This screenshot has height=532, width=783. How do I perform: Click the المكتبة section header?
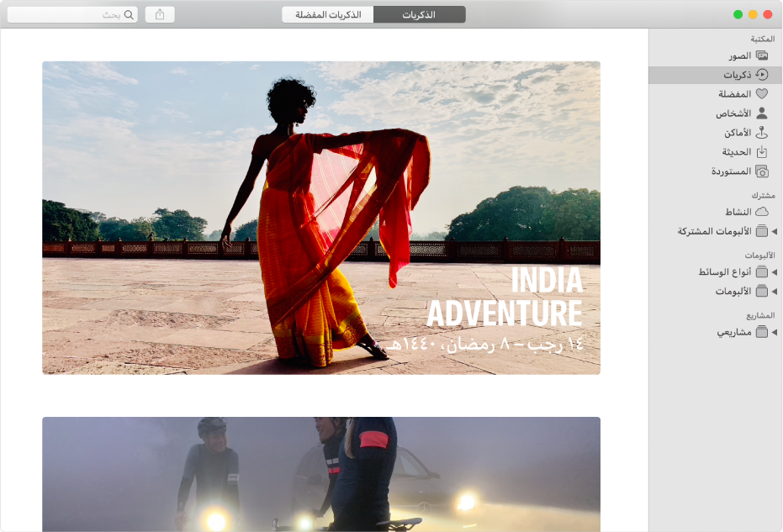pos(763,39)
